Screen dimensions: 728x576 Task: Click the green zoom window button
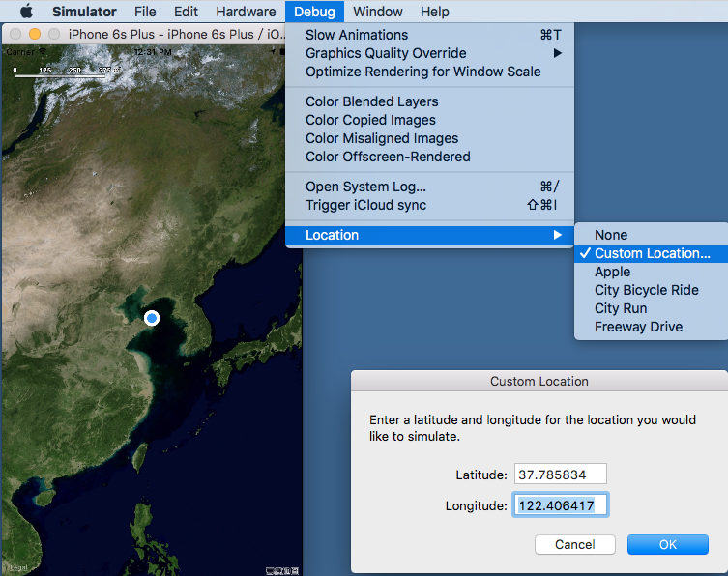[x=53, y=34]
